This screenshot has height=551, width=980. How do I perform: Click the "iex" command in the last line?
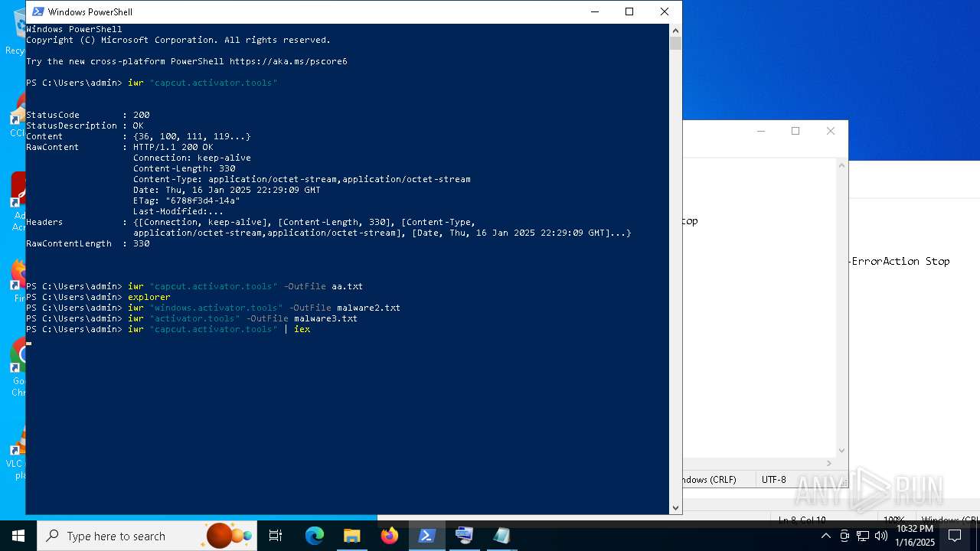pos(302,329)
